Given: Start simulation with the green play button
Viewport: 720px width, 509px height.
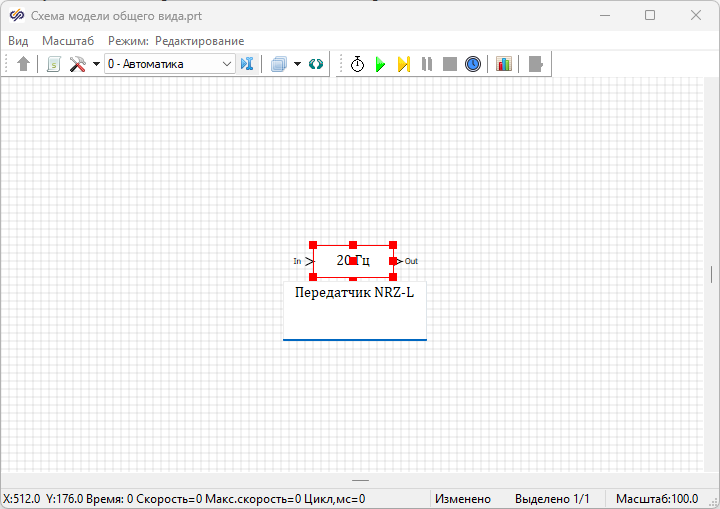Looking at the screenshot, I should 380,64.
